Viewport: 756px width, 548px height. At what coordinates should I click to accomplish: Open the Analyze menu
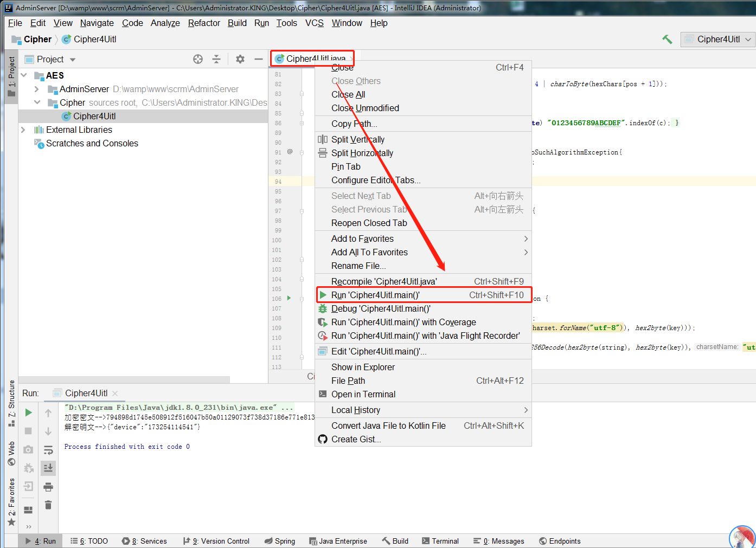165,23
